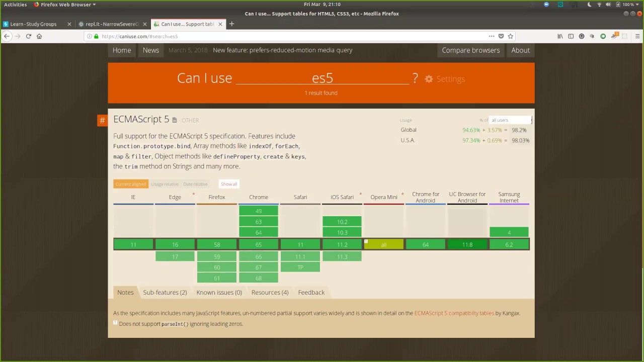644x362 pixels.
Task: Open the Compare browsers page
Action: (x=470, y=50)
